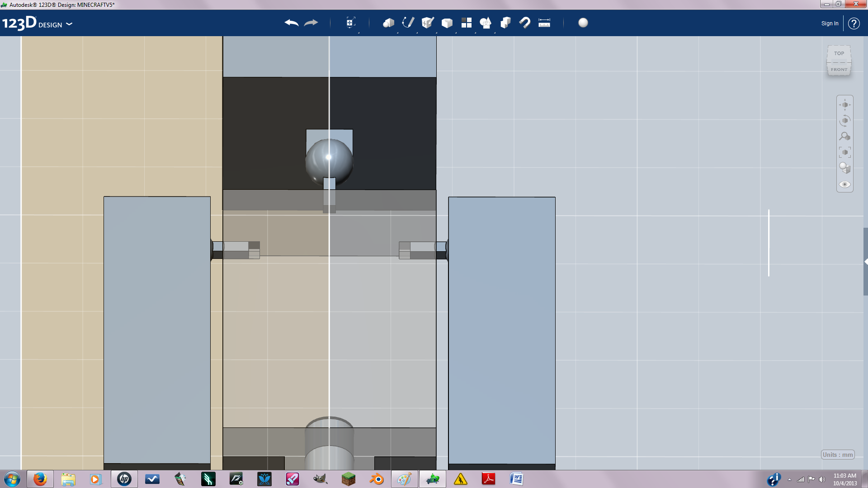Redo the last undone action

click(311, 23)
